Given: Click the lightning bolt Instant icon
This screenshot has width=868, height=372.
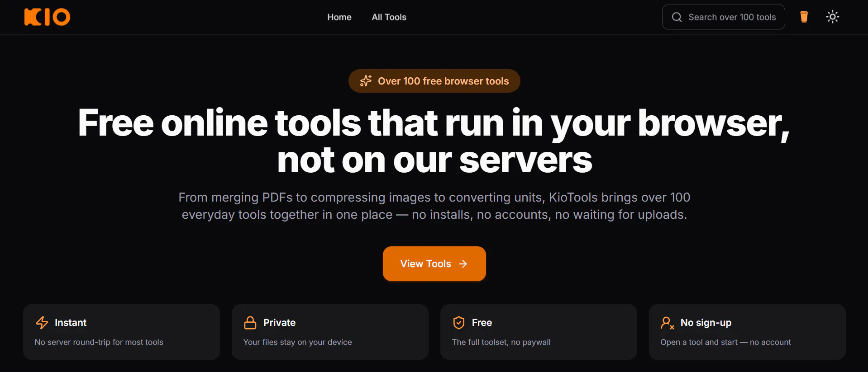Looking at the screenshot, I should click(x=42, y=323).
